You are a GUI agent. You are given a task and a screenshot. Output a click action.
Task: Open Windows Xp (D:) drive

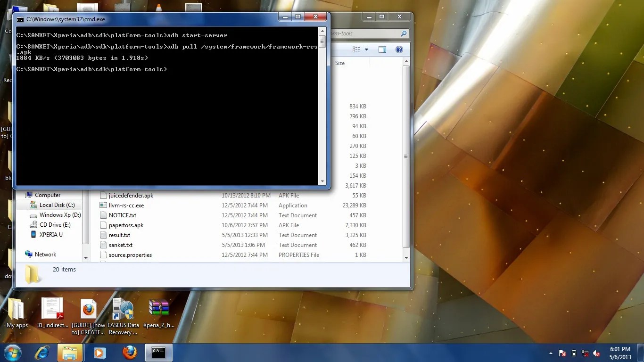pos(60,215)
